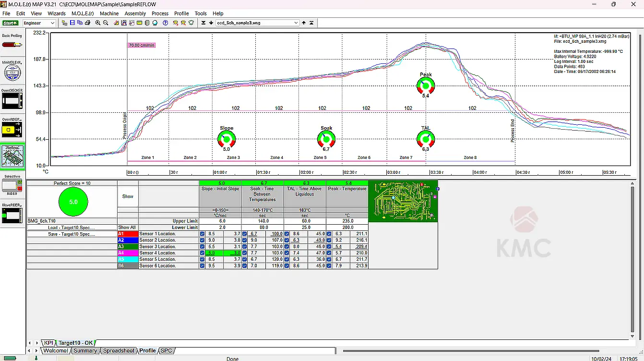
Task: Switch to the Spreadsheet tab
Action: (119, 351)
